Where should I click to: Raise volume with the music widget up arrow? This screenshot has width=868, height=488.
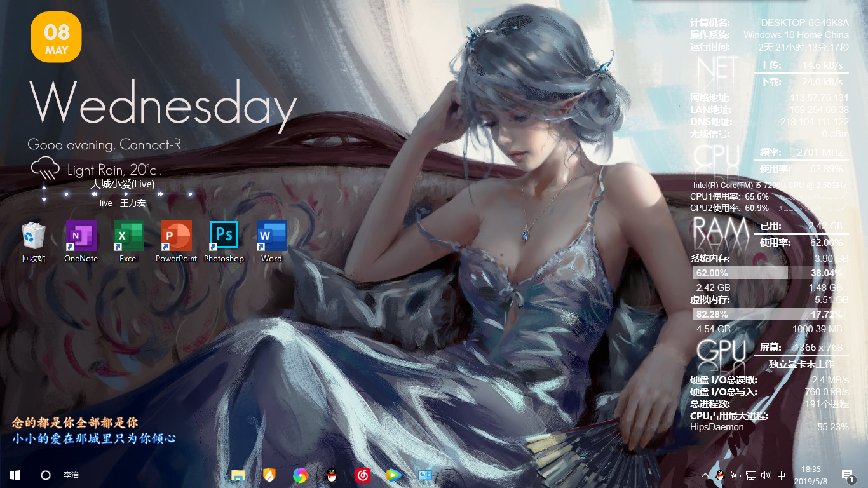[x=44, y=188]
